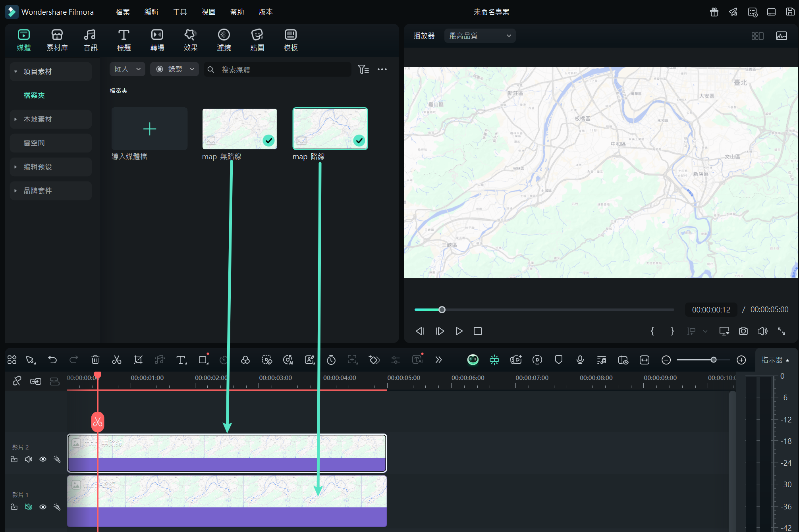
Task: Unmute the 影片 1 track audio
Action: click(x=29, y=507)
